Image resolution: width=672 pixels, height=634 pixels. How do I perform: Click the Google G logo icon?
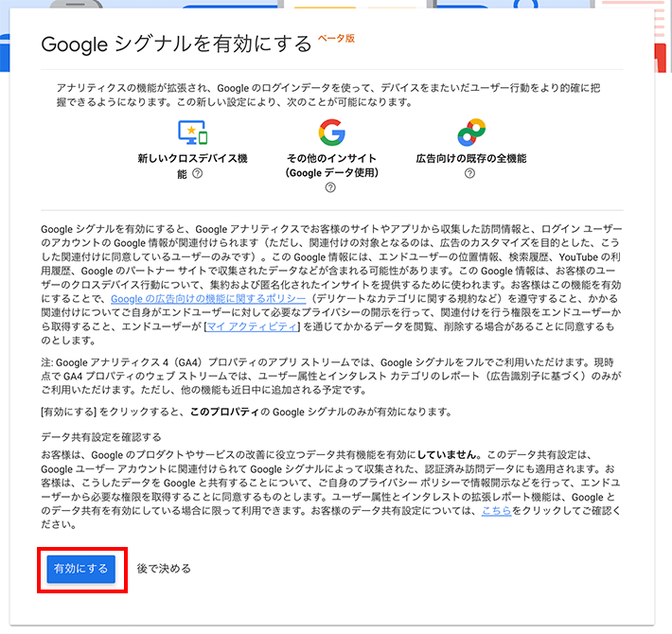click(x=331, y=132)
